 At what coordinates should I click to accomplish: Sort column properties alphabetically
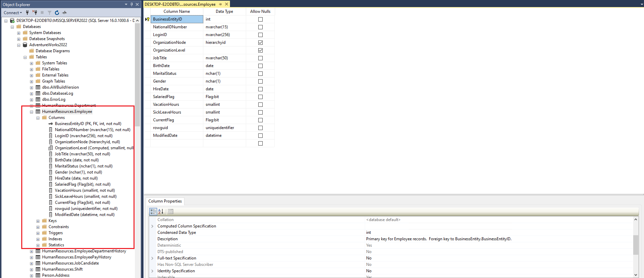[161, 211]
